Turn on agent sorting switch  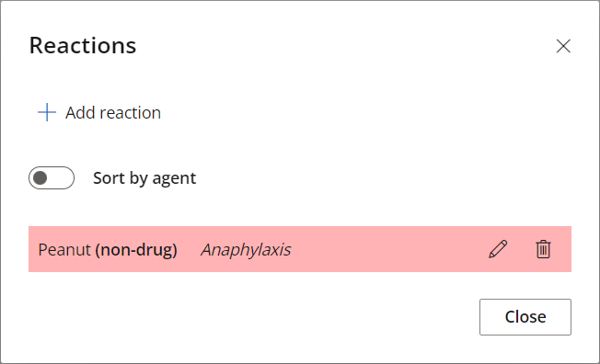click(52, 177)
